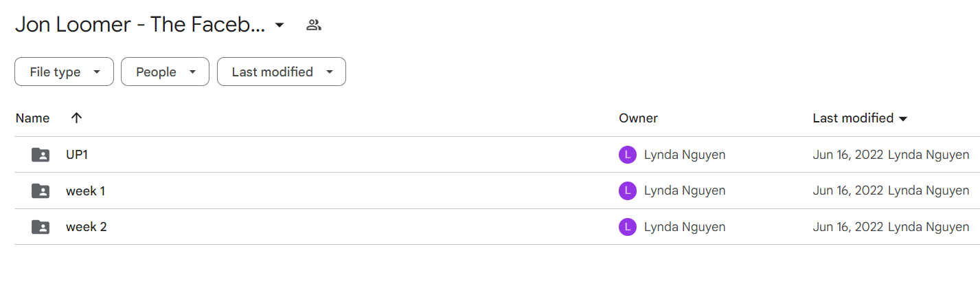This screenshot has width=980, height=282.
Task: Click Lynda Nguyen avatar in week 2 row
Action: pyautogui.click(x=628, y=226)
